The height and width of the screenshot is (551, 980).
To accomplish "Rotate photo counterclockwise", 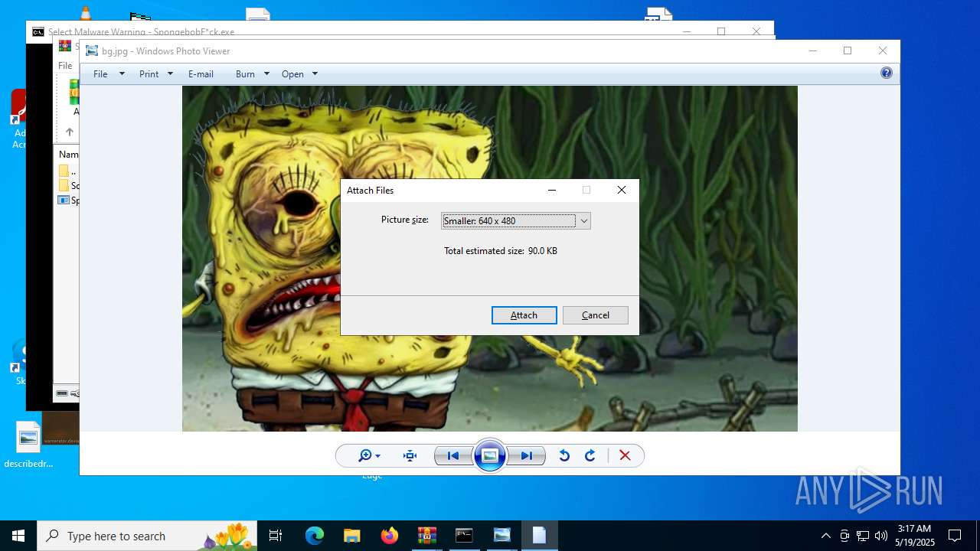I will [x=564, y=456].
